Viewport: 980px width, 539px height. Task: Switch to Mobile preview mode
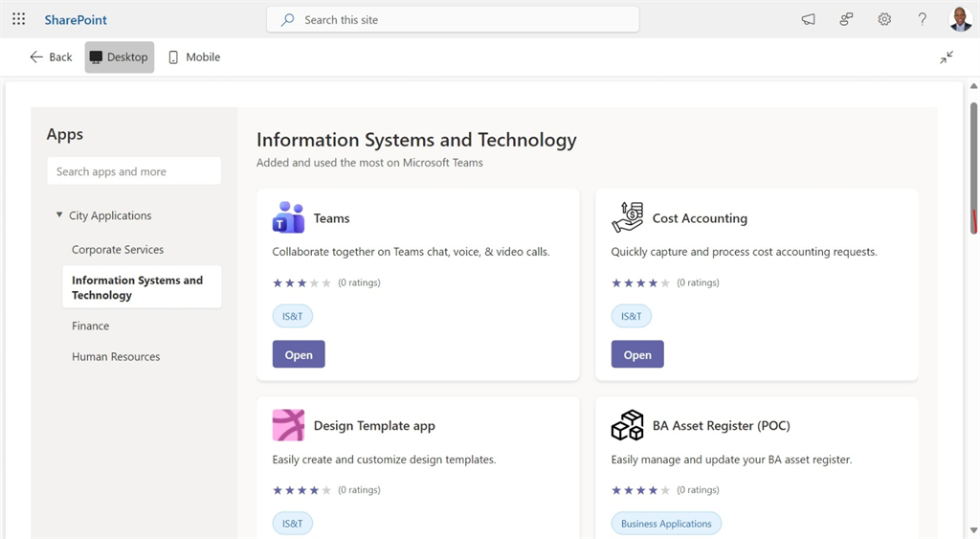coord(194,57)
